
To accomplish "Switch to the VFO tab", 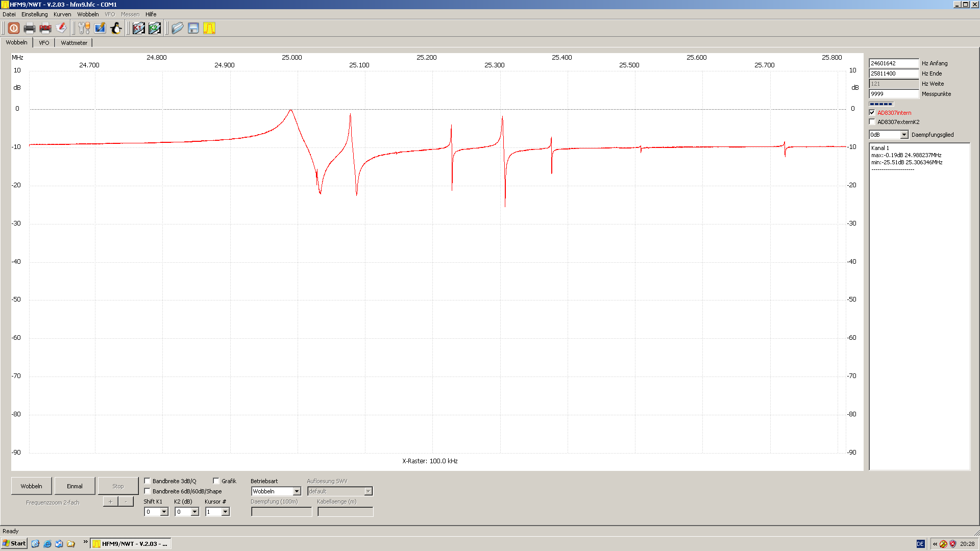I will 44,43.
